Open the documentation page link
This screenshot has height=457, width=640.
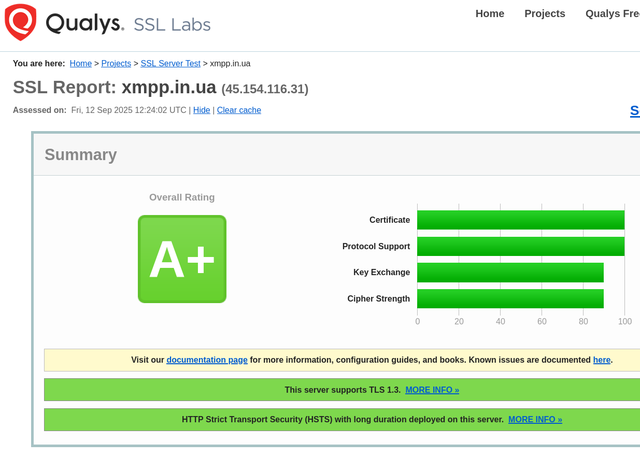(x=207, y=360)
